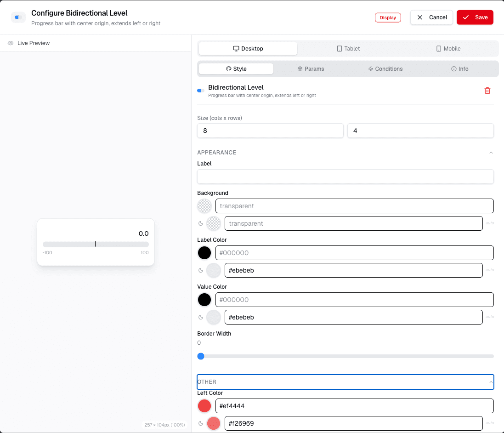Click the moon icon in Value Color row
Viewport: 504px width, 433px height.
click(x=201, y=318)
